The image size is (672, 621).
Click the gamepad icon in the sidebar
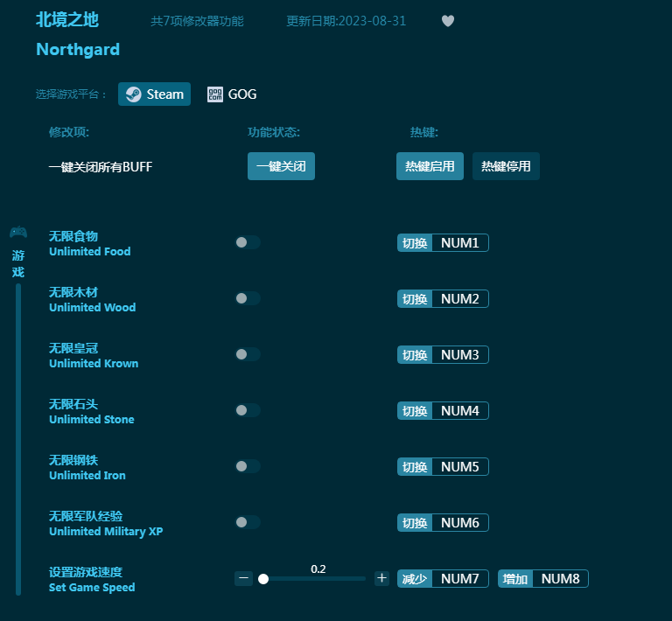(18, 232)
